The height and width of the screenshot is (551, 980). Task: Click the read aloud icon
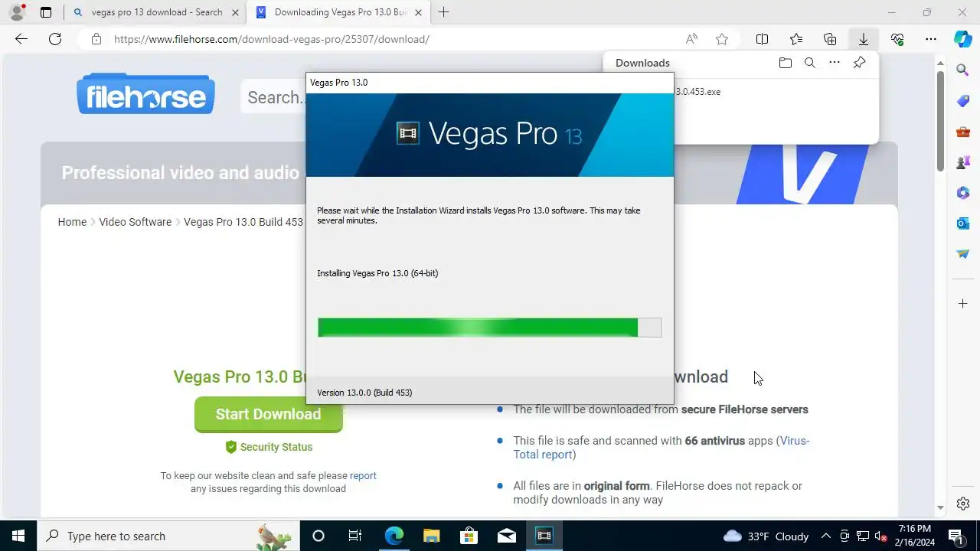691,39
